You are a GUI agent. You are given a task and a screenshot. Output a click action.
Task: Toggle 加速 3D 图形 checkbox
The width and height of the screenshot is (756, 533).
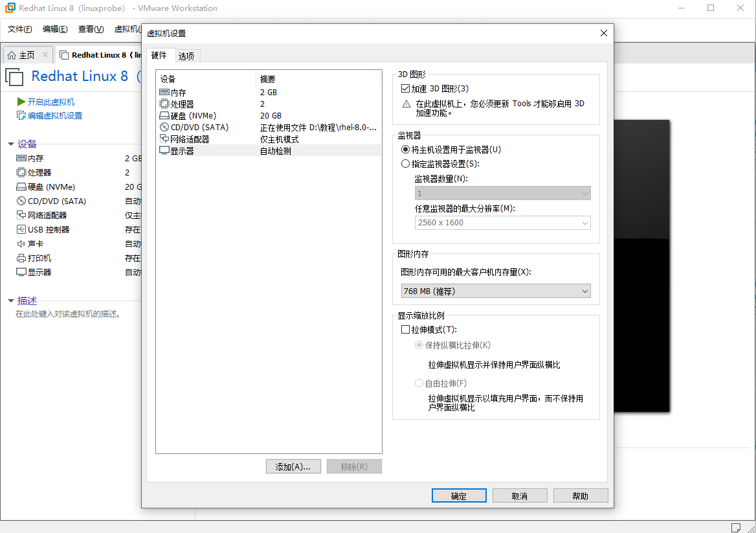[x=405, y=88]
